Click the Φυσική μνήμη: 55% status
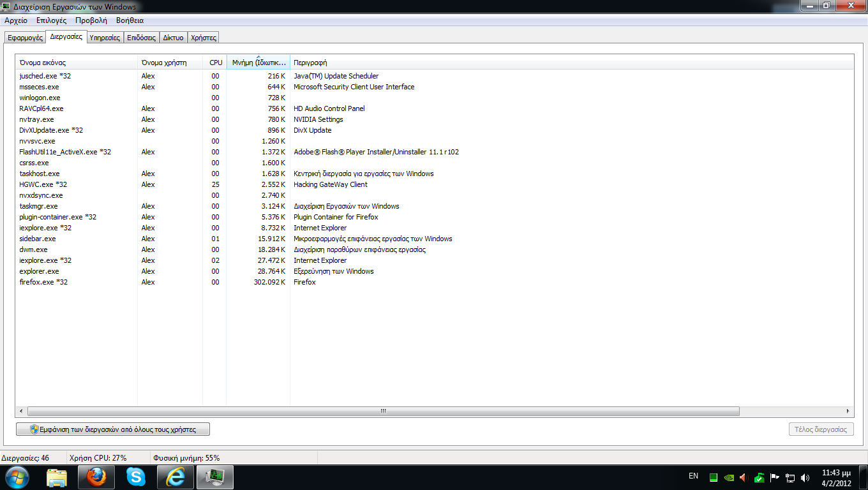This screenshot has height=490, width=868. click(x=186, y=458)
